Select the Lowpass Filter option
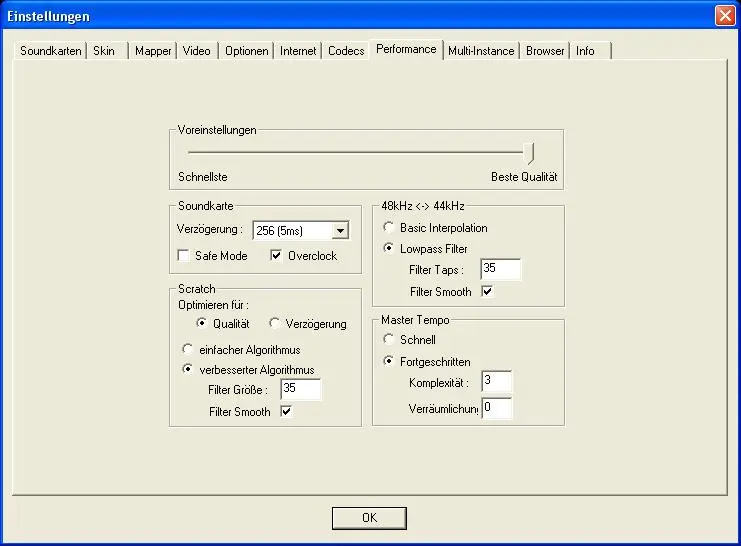741x546 pixels. click(x=389, y=248)
